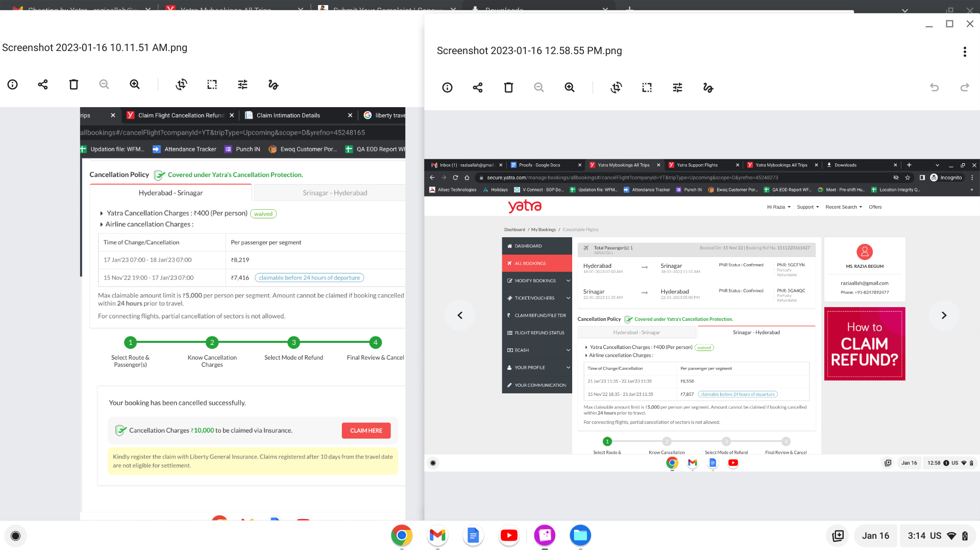Zoom out in the left Gallery window
The image size is (980, 551).
[x=104, y=85]
